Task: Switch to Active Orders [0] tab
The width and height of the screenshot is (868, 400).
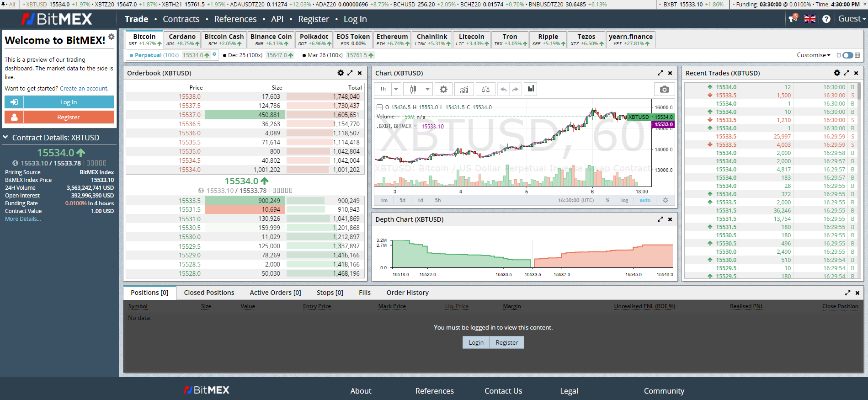Action: point(275,293)
